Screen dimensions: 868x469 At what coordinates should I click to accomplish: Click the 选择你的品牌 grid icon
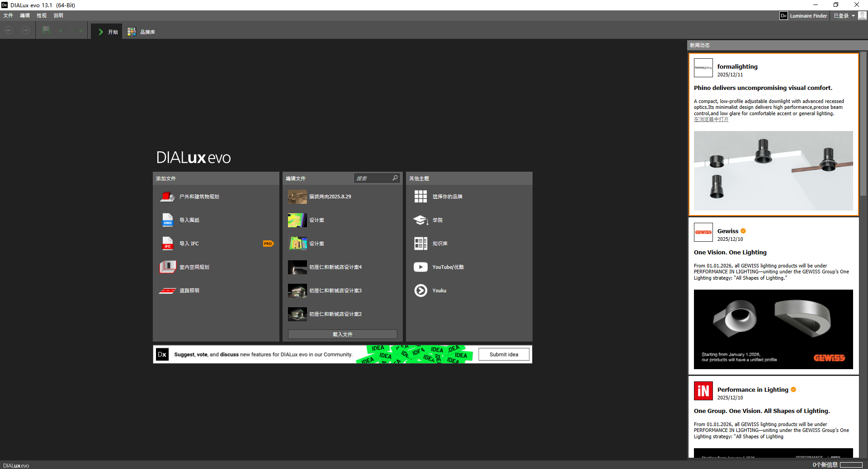(x=420, y=197)
